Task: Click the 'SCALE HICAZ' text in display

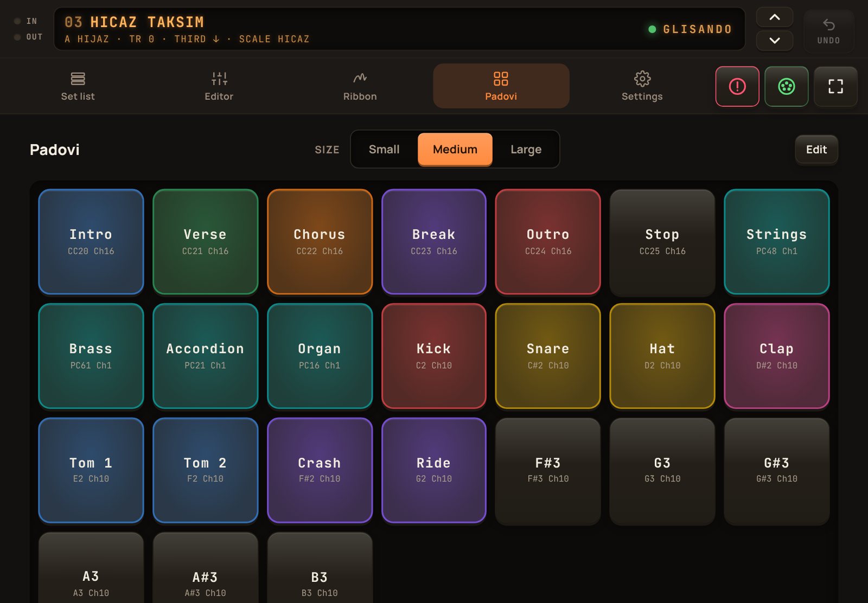Action: (275, 39)
